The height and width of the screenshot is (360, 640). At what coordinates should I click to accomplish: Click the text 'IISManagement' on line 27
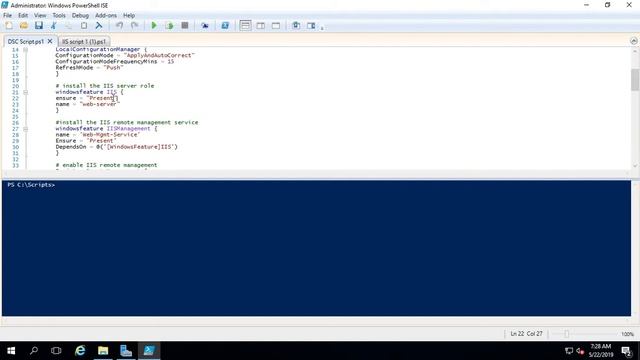(128, 129)
